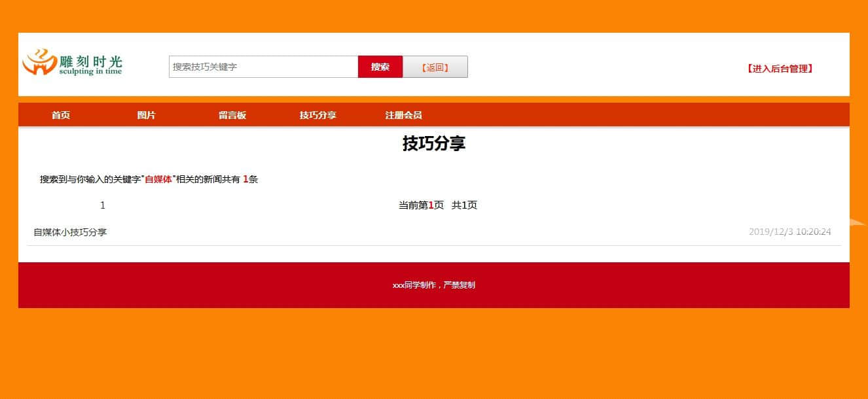Click the footer text xxx同学制作，严禁复制
Image resolution: width=868 pixels, height=399 pixels.
pos(433,285)
